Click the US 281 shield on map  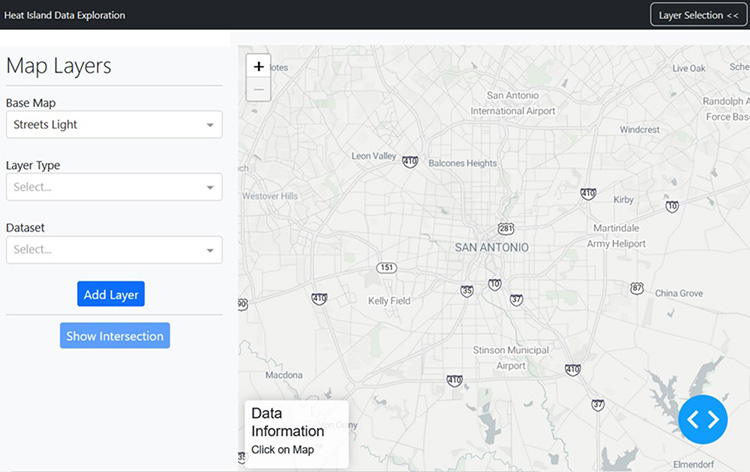pos(506,229)
